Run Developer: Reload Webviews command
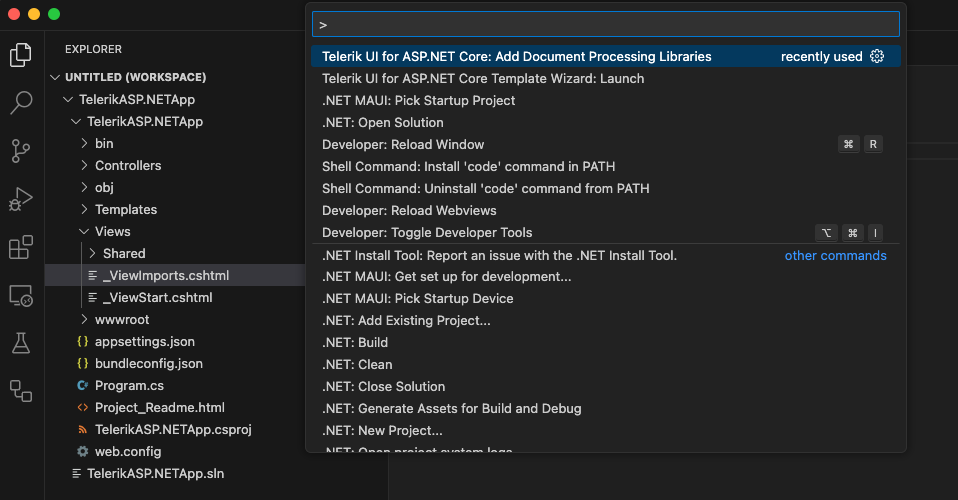The width and height of the screenshot is (958, 500). 605,210
